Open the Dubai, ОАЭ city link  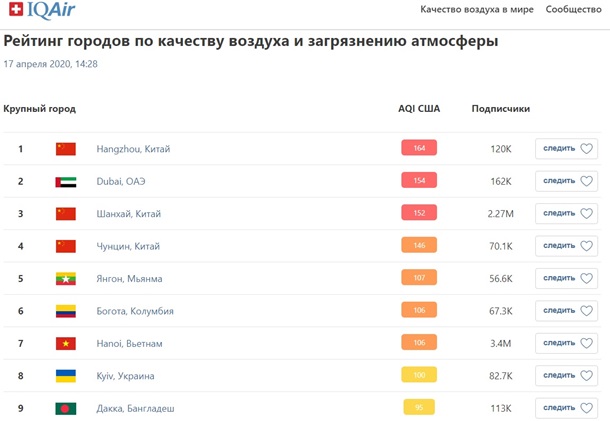click(x=121, y=182)
